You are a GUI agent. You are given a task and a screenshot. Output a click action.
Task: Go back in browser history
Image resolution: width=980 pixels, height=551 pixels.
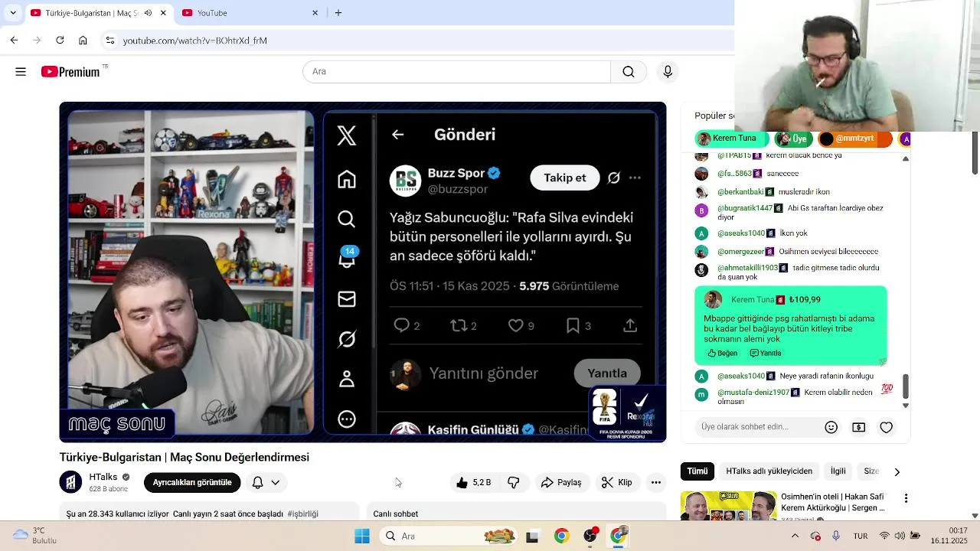coord(14,40)
